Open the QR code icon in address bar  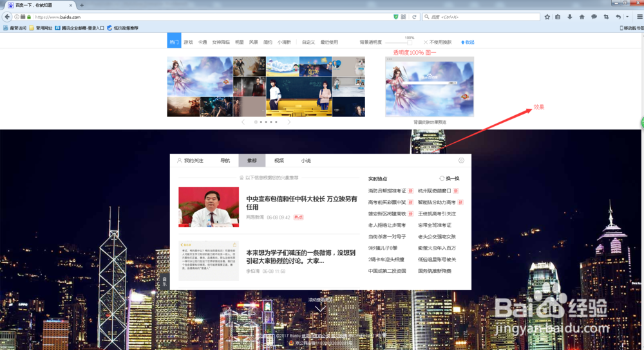(403, 17)
